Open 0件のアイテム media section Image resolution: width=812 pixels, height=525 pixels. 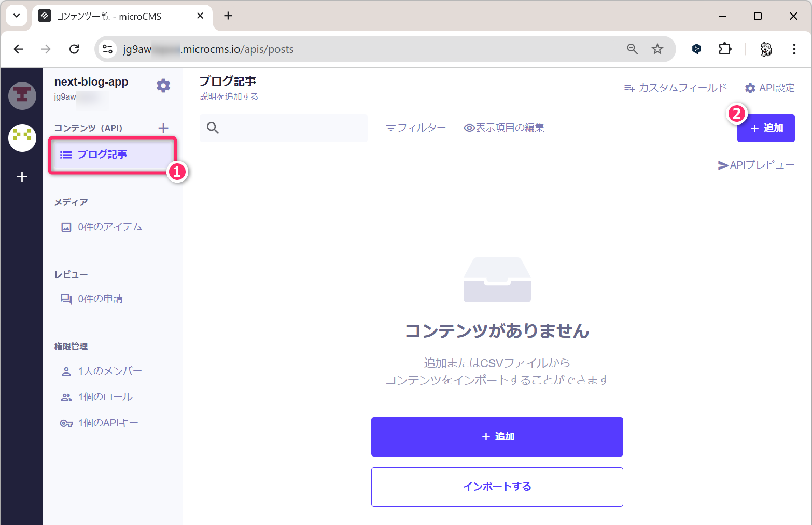109,227
